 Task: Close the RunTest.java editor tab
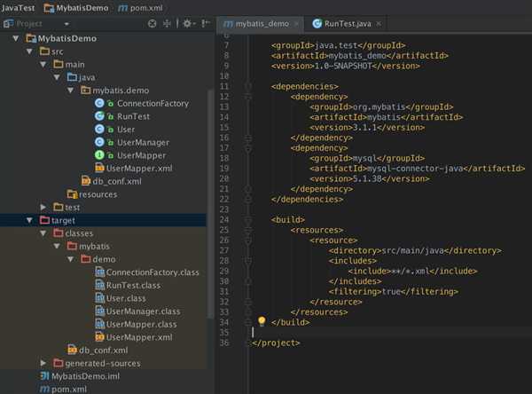(x=379, y=23)
